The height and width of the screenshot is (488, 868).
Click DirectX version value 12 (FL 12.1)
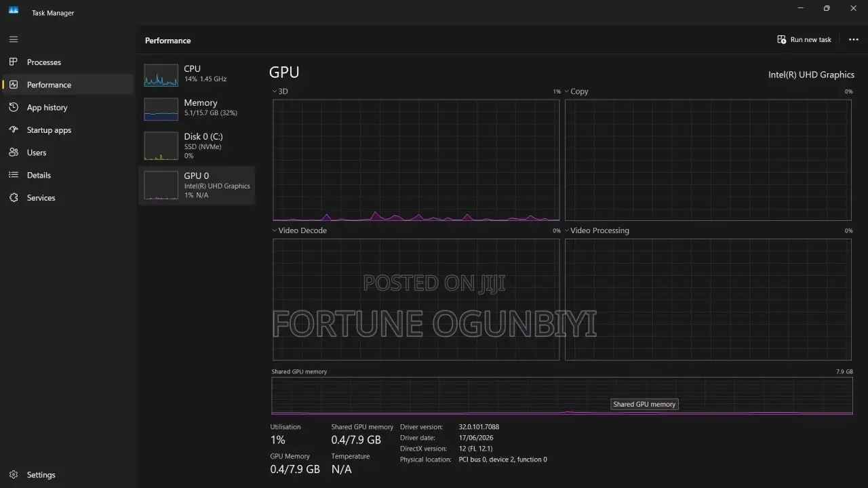coord(475,449)
